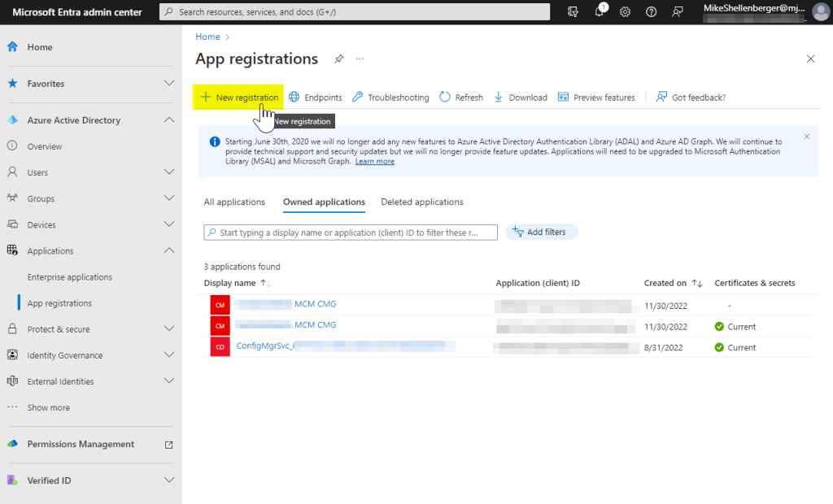Click the display name filter field
This screenshot has width=833, height=504.
point(351,232)
